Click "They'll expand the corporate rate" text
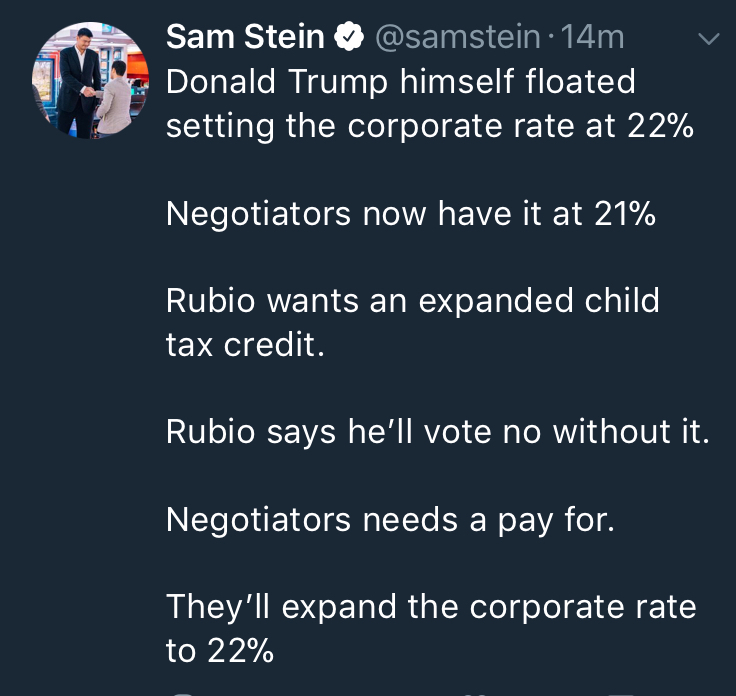736x696 pixels. coord(430,606)
